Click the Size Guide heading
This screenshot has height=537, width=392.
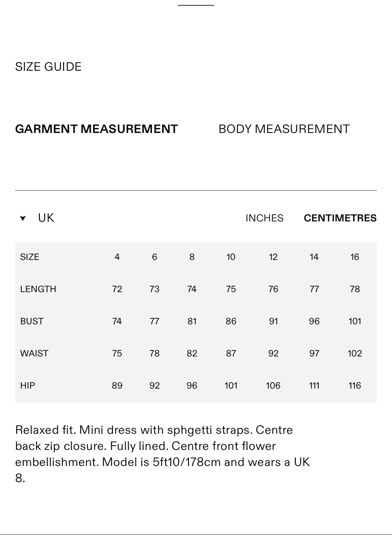(48, 67)
